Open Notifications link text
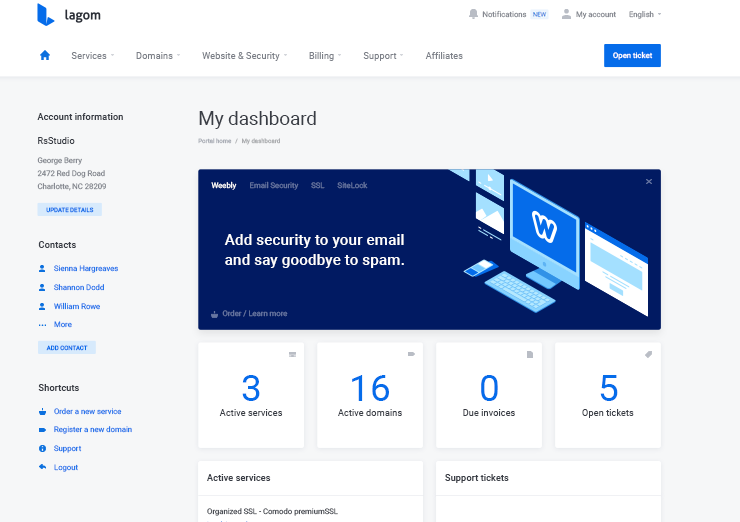740x522 pixels. [504, 14]
